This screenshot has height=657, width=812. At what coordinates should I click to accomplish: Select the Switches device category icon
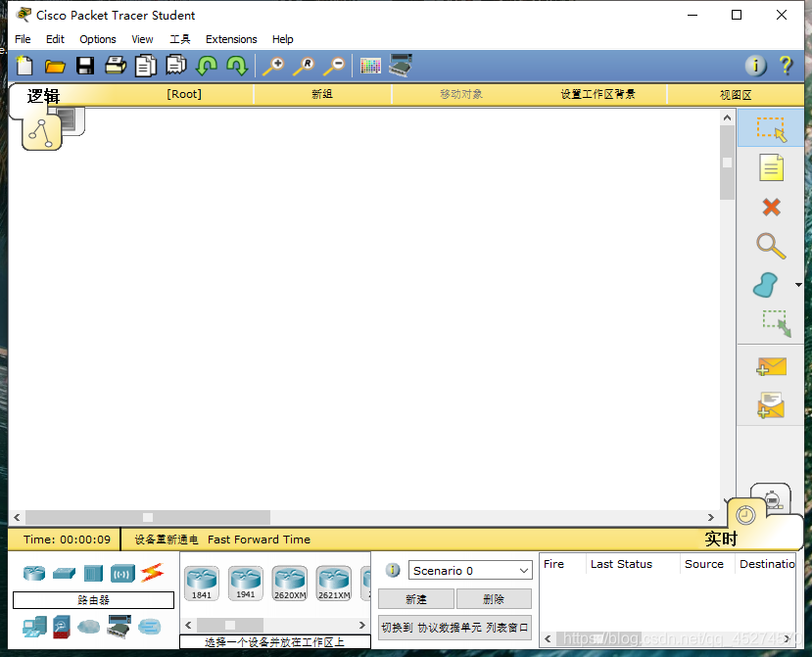[x=64, y=573]
